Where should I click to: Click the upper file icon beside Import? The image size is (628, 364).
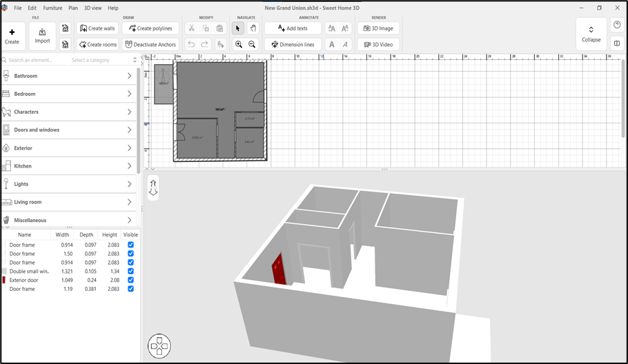(x=66, y=28)
